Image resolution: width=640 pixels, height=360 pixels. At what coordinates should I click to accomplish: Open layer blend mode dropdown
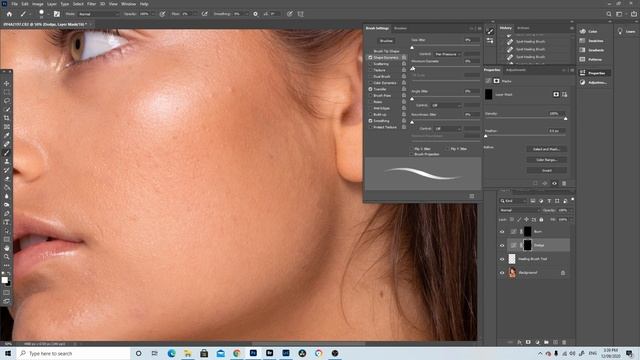click(519, 210)
